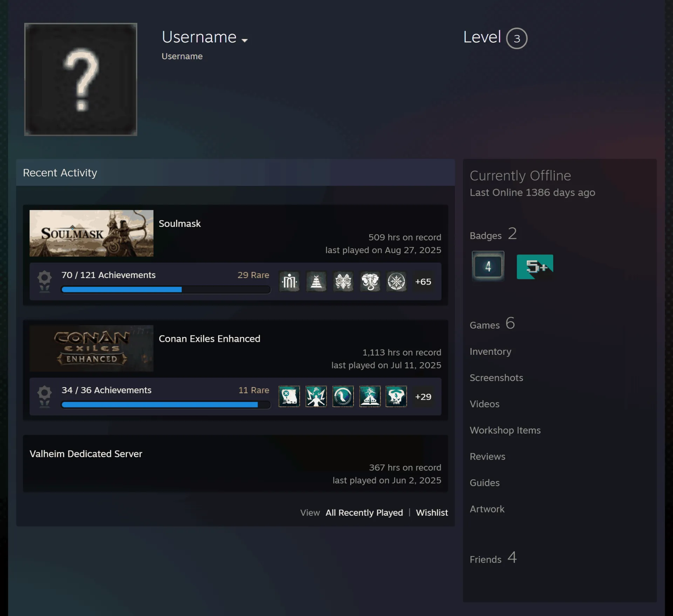Click Conan Exiles temple achievement icon

pos(370,397)
